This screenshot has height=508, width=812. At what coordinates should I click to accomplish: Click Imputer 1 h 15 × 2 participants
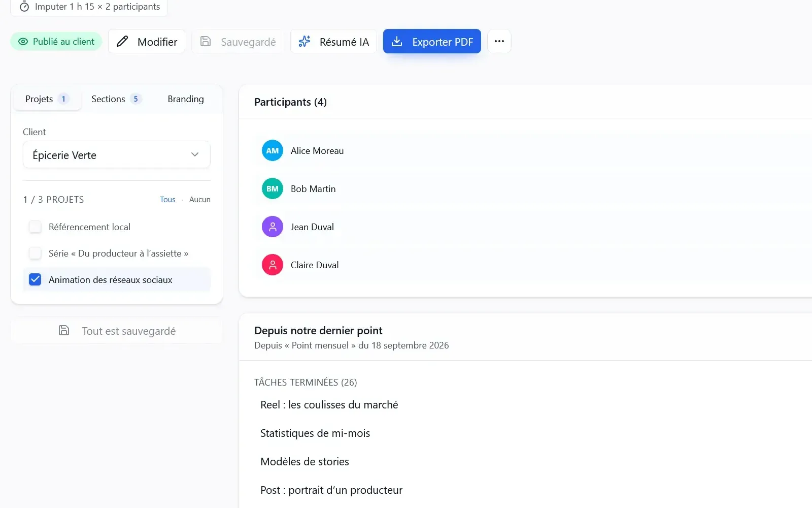[x=89, y=7]
